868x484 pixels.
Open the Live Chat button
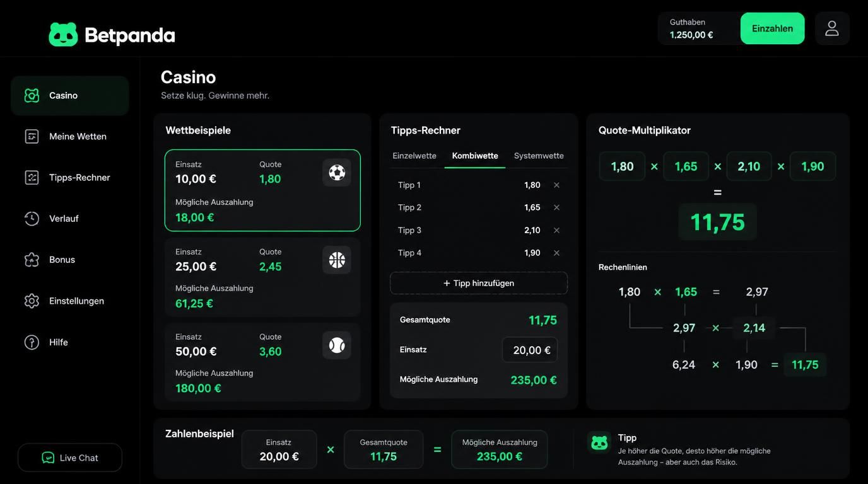pos(70,458)
